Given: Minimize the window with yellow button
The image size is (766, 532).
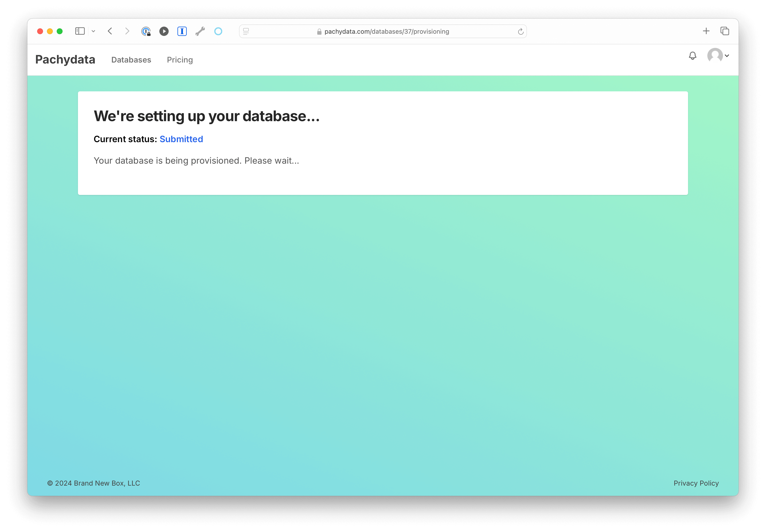Looking at the screenshot, I should click(x=50, y=31).
